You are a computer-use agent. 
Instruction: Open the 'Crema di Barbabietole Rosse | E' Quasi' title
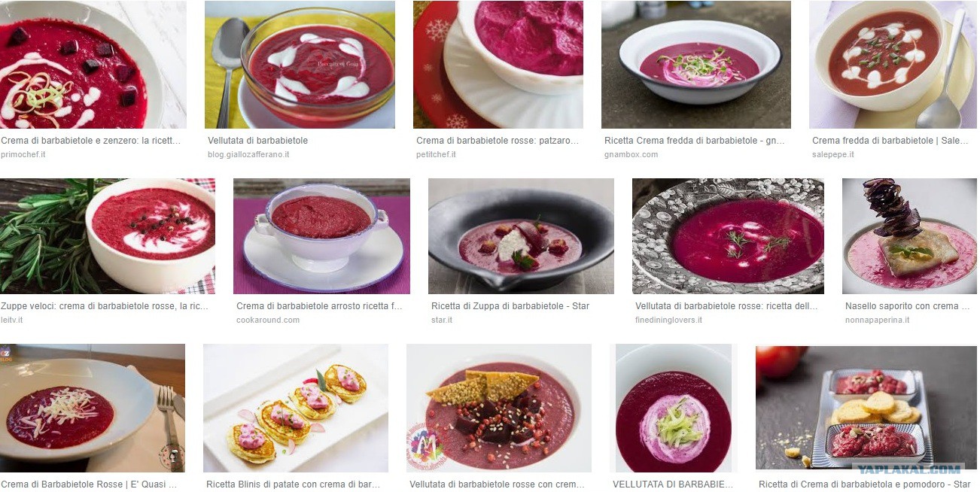[89, 484]
